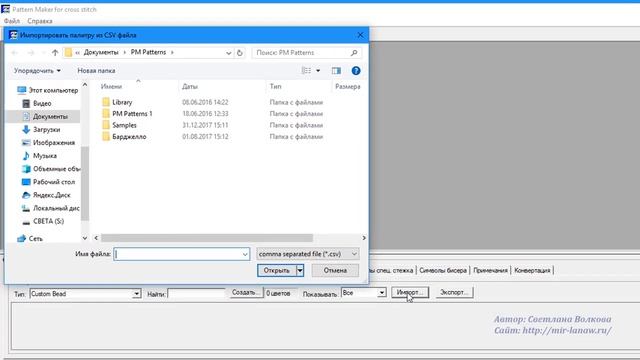640x360 pixels.
Task: Click the back navigation arrow
Action: point(15,53)
